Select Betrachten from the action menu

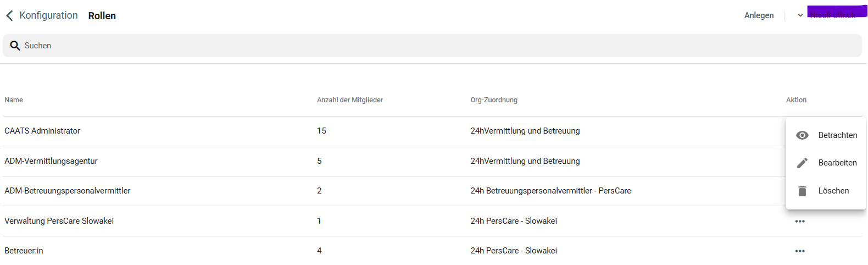pyautogui.click(x=837, y=135)
